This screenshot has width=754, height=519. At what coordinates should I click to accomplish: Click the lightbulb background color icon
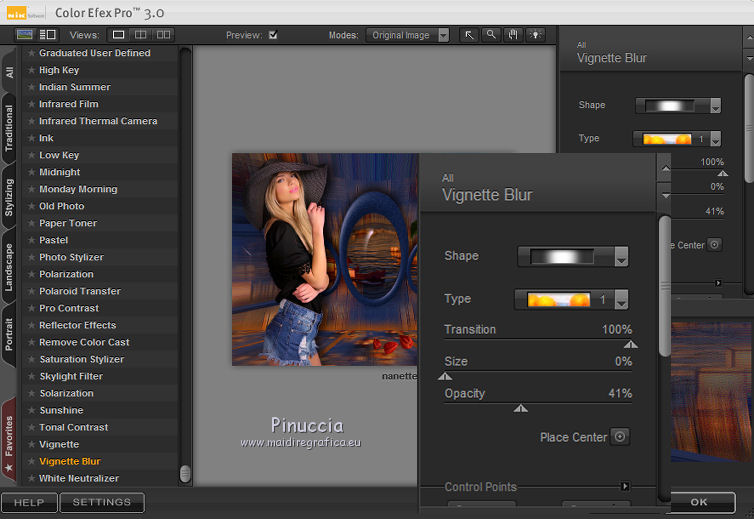coord(535,35)
